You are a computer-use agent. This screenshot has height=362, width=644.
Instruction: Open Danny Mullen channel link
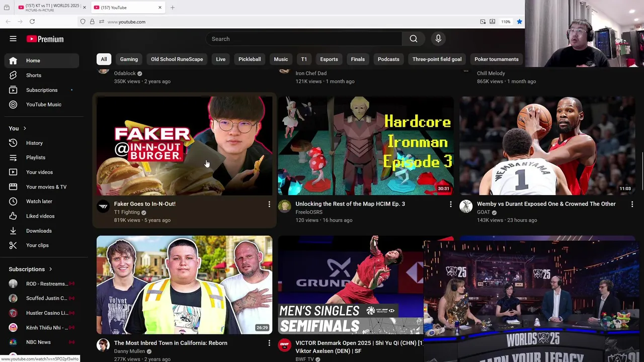(129, 351)
